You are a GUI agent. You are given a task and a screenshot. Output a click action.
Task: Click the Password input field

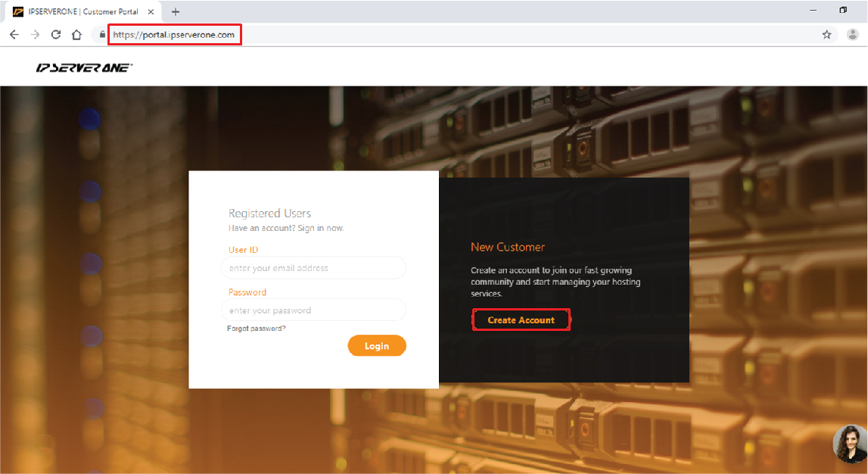(313, 310)
